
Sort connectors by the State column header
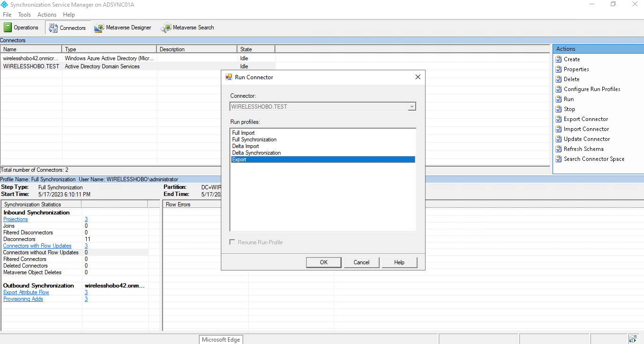255,49
